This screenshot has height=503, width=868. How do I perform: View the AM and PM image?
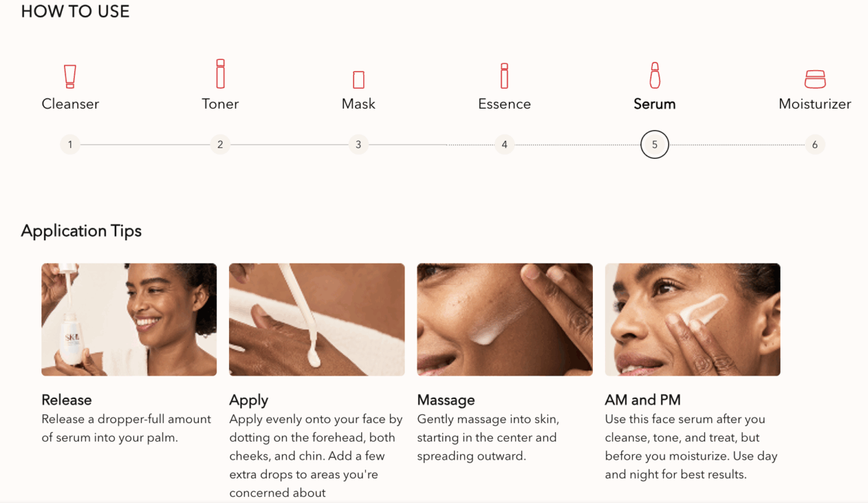coord(692,320)
